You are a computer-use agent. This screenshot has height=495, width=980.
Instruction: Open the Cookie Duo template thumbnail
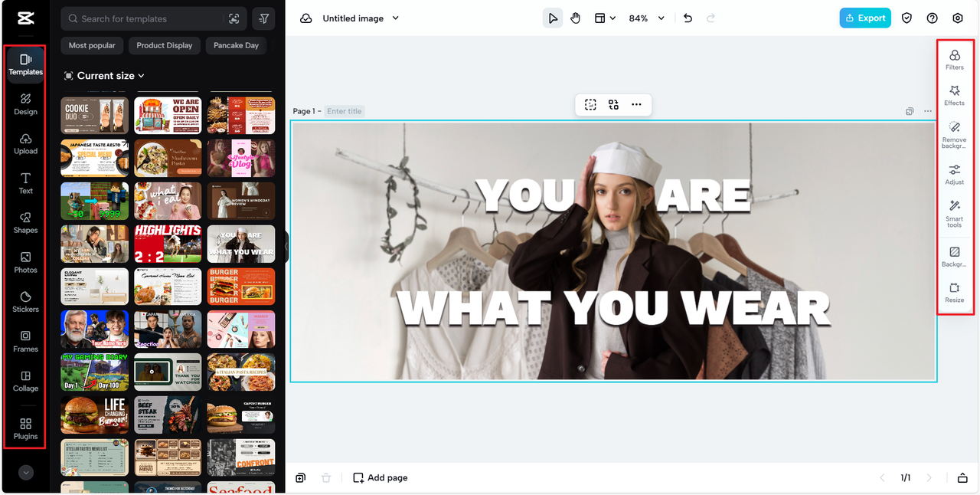pos(94,115)
